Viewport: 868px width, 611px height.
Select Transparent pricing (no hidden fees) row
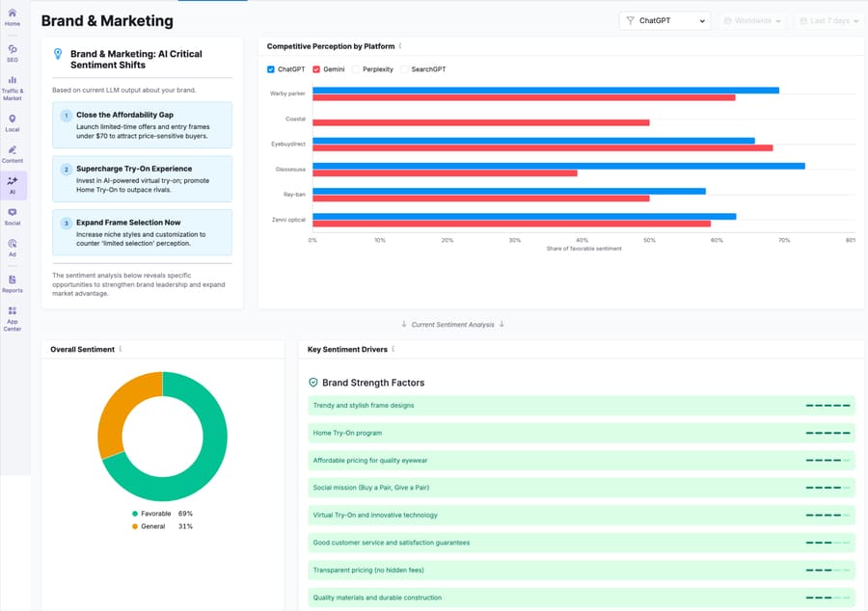(x=582, y=571)
